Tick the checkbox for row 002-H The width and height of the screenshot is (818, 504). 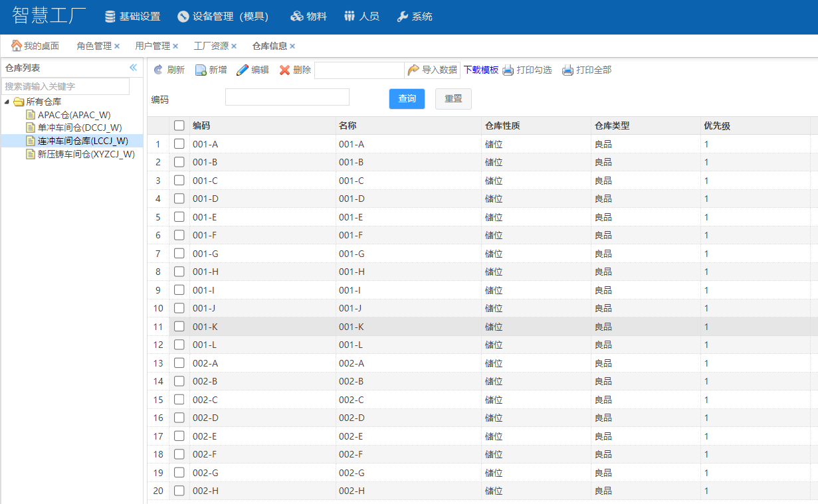click(x=179, y=491)
